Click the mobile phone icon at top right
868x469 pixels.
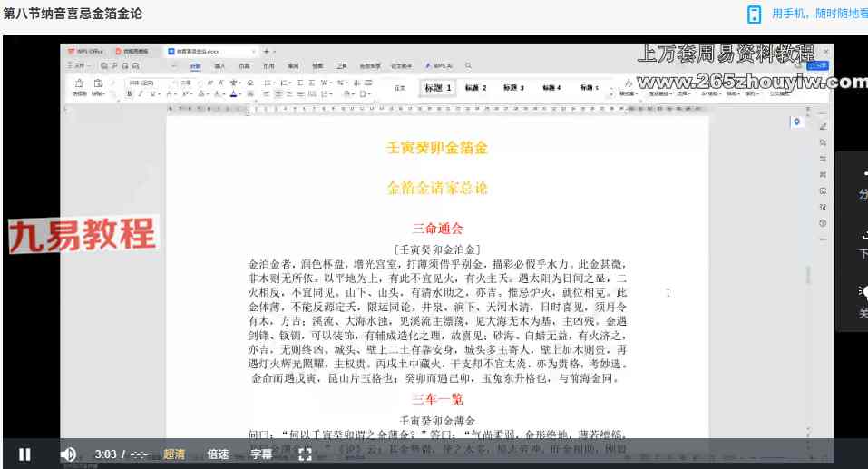754,14
